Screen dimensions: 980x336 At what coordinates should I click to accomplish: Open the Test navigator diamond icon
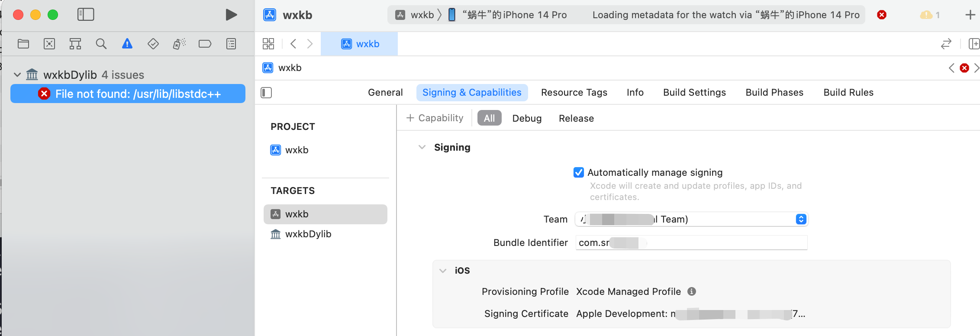click(x=153, y=44)
